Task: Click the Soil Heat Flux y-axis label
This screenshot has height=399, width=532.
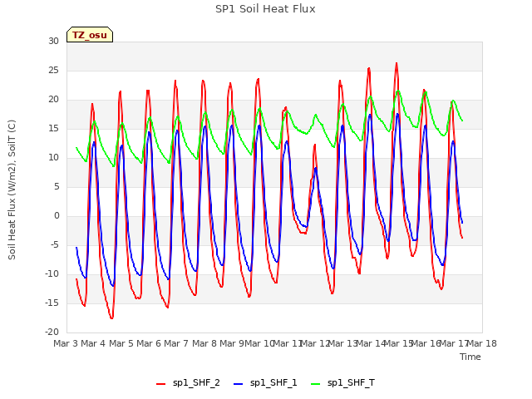Action: pos(12,190)
